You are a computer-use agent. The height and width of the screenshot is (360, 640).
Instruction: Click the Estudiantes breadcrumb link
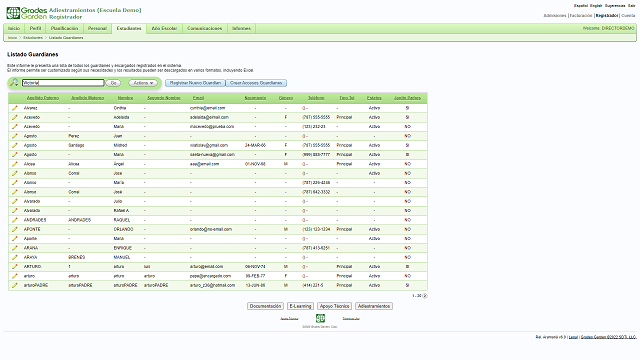(x=33, y=38)
